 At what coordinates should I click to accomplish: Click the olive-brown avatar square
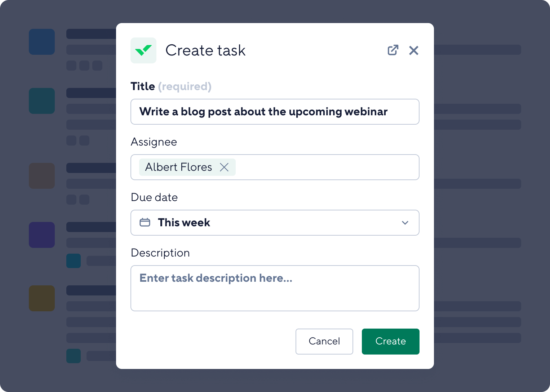[42, 298]
